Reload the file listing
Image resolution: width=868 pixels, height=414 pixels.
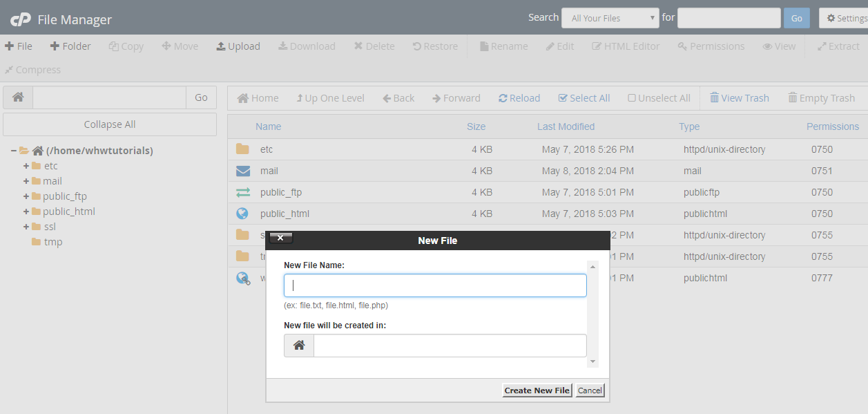[x=519, y=97]
